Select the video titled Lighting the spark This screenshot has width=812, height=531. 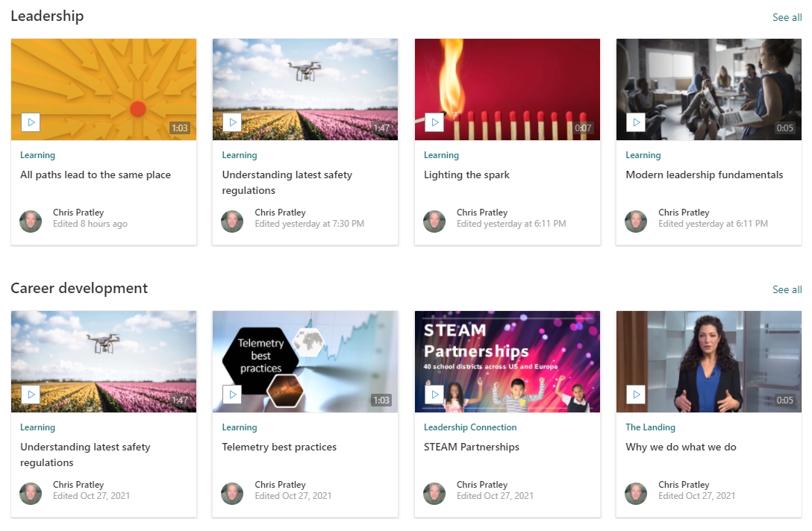(x=466, y=175)
